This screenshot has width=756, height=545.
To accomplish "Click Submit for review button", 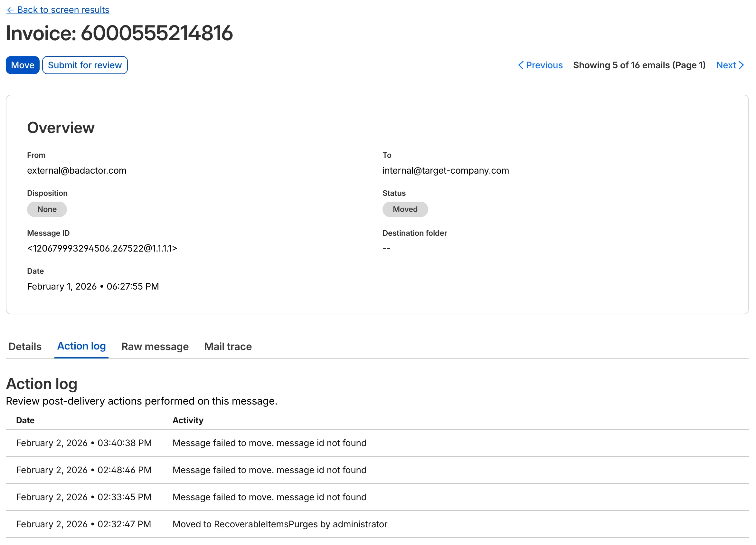I will [x=85, y=65].
